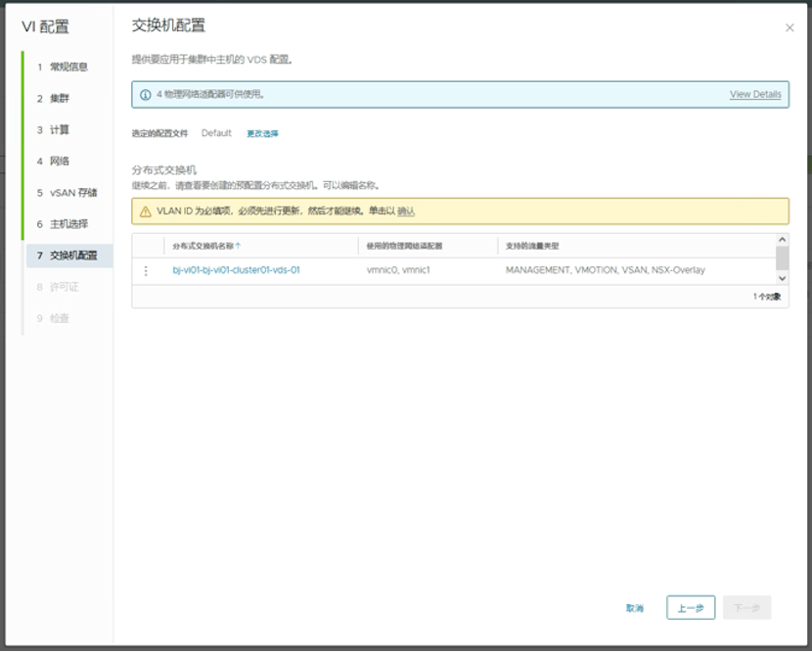Click the scrollbar up arrow in the table
This screenshot has width=812, height=652.
click(x=782, y=240)
